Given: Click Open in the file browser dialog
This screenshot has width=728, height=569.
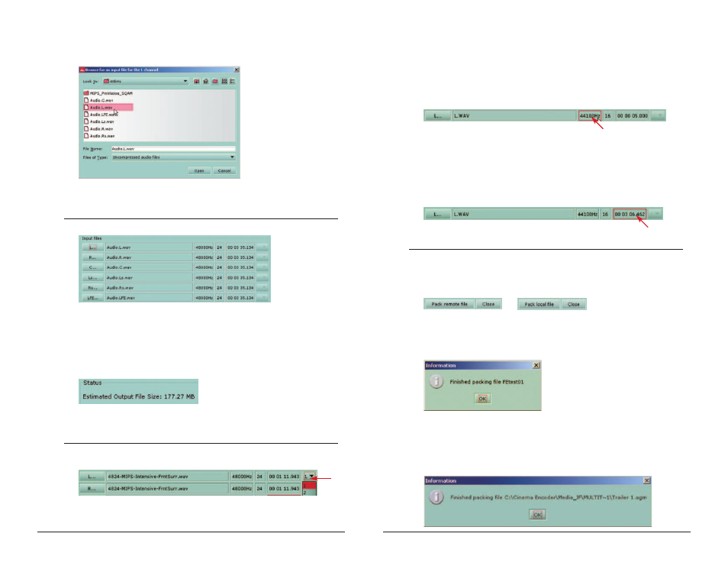Looking at the screenshot, I should click(x=199, y=170).
